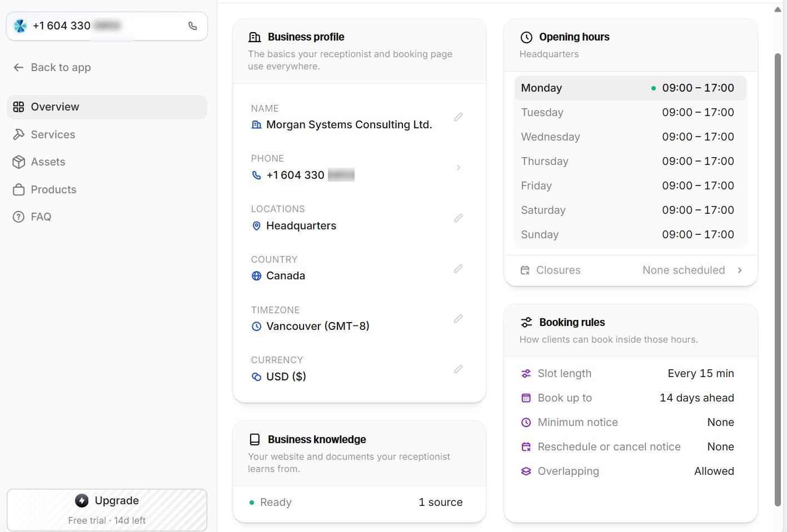Screen dimensions: 787x532
Task: Click the page vertical scrollbar thumb
Action: pos(778,280)
